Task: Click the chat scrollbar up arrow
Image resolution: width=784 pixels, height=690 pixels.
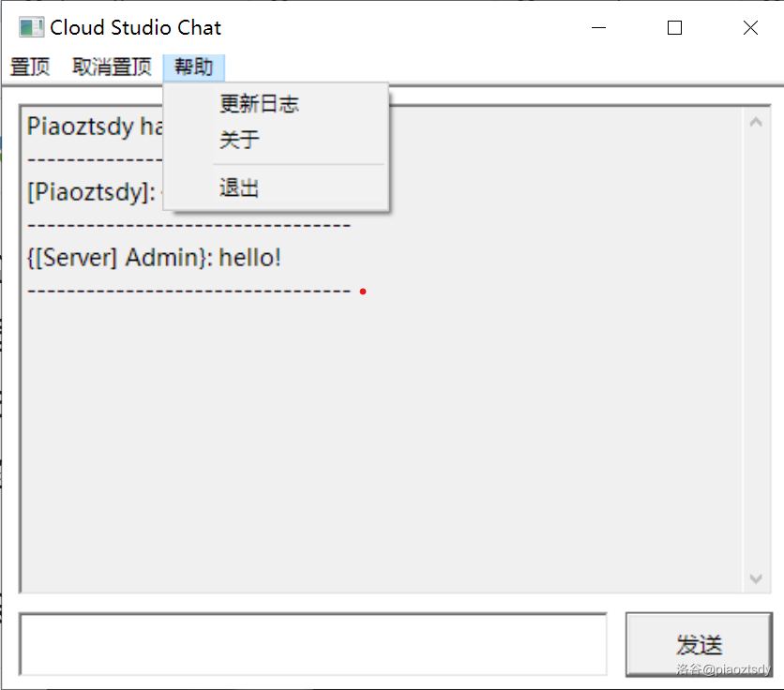Action: (756, 122)
